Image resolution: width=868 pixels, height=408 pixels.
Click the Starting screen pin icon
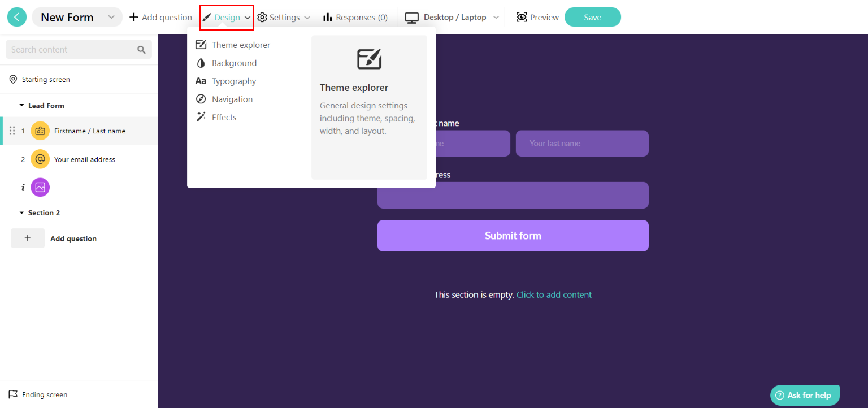(x=13, y=79)
